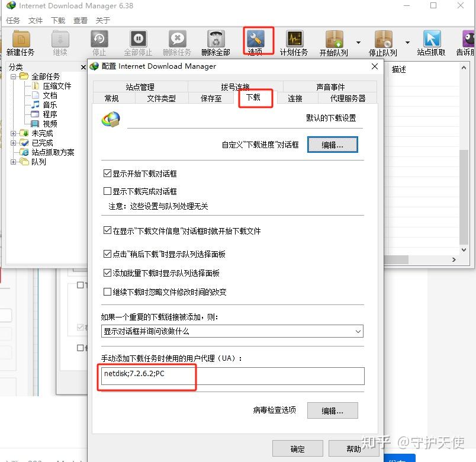Open the 任务 menu
The width and height of the screenshot is (476, 462).
tap(13, 20)
